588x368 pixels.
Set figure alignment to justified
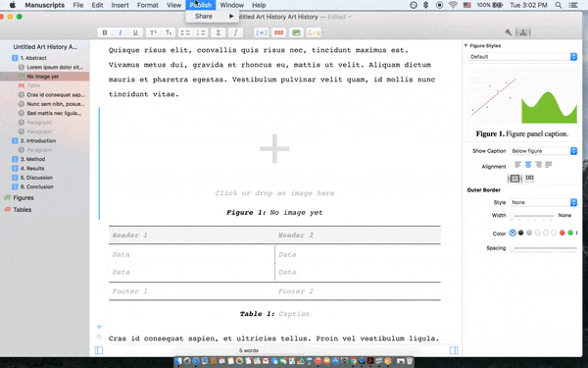[548, 165]
